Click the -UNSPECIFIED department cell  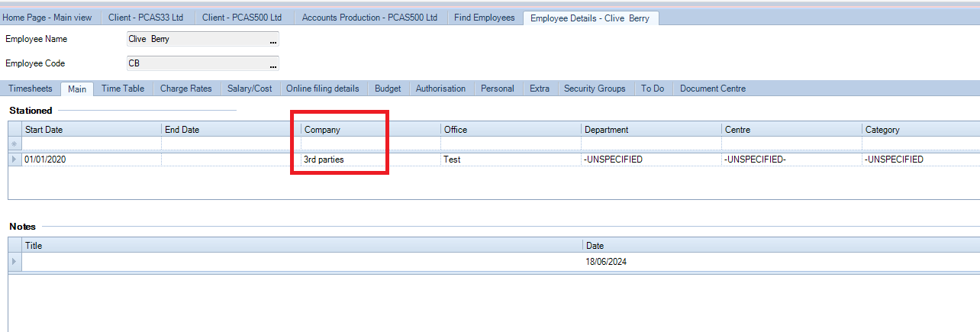(x=652, y=160)
